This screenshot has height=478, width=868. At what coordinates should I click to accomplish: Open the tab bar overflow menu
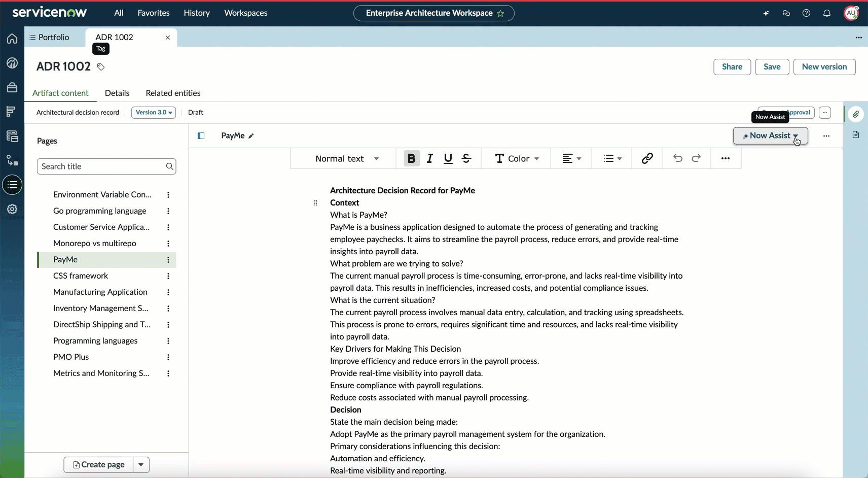click(858, 38)
